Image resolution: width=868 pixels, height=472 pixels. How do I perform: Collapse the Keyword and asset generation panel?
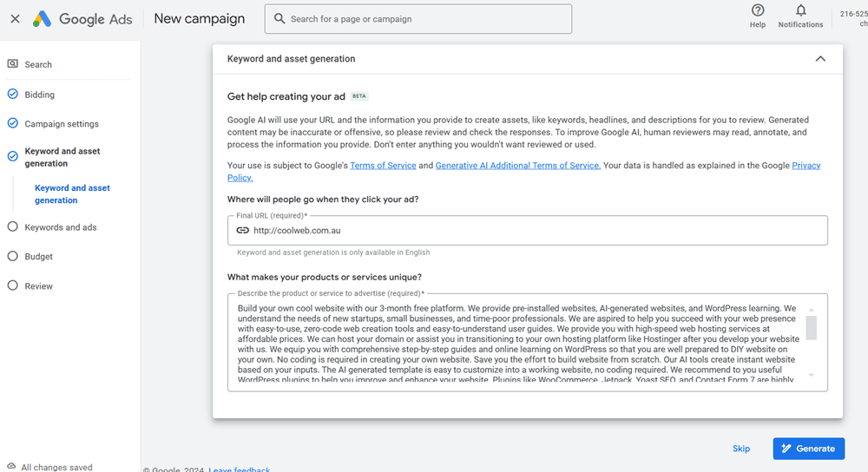tap(820, 59)
